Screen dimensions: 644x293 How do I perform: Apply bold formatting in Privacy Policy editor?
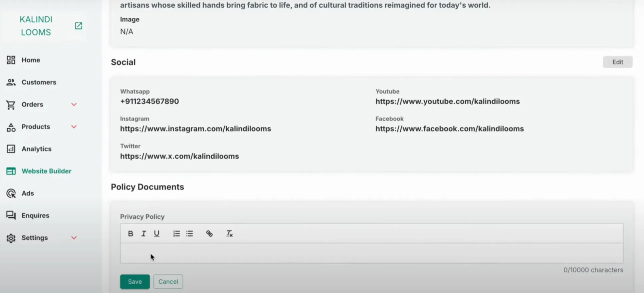[x=130, y=233]
